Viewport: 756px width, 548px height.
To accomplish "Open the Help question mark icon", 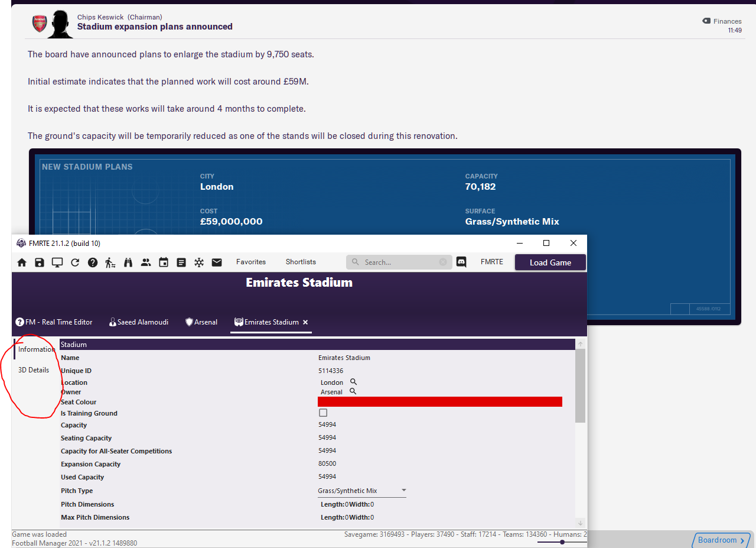I will tap(93, 262).
